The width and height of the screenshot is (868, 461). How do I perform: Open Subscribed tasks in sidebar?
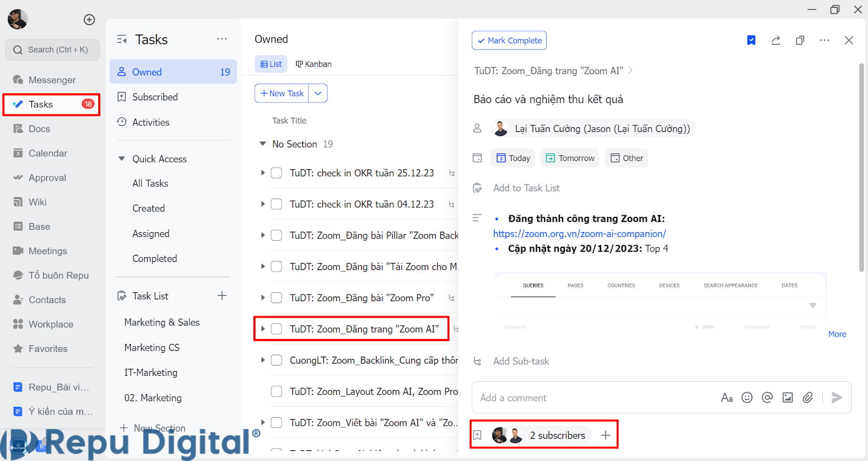pos(155,97)
